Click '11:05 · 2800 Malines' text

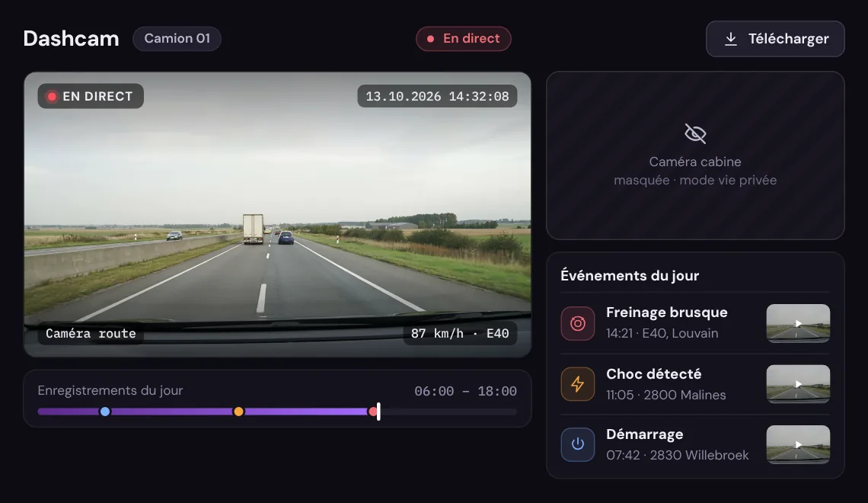666,395
